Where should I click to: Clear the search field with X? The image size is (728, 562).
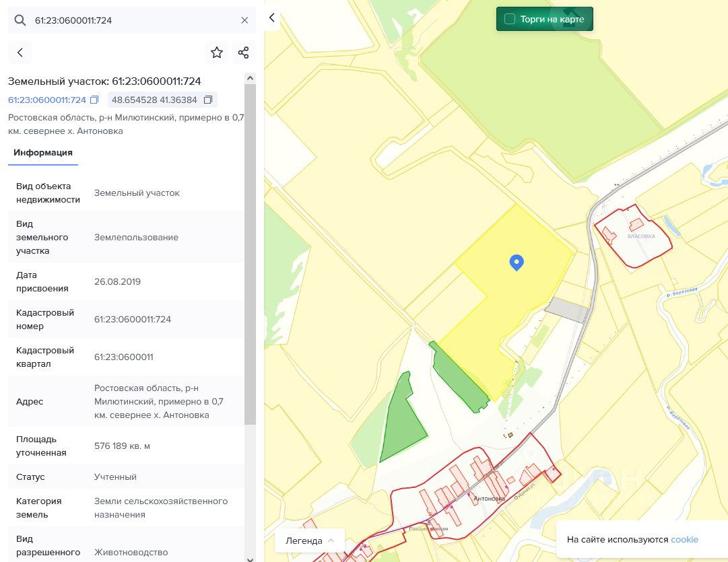244,20
